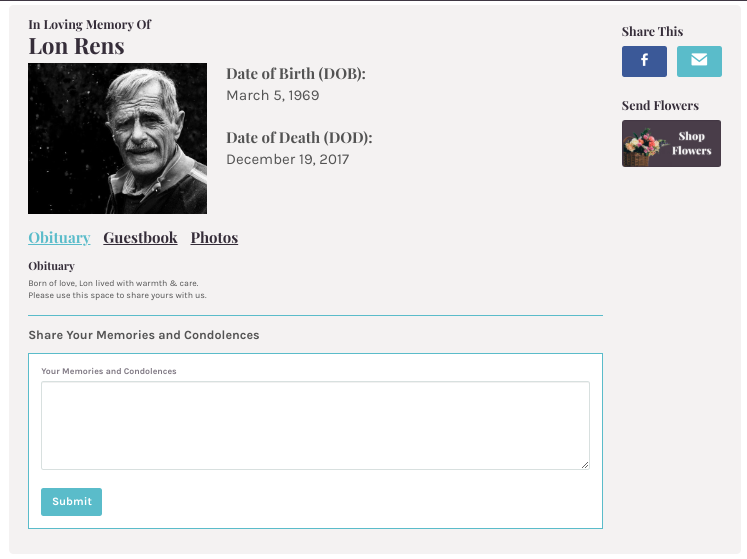Open Lon Rens portrait photo

click(x=118, y=138)
